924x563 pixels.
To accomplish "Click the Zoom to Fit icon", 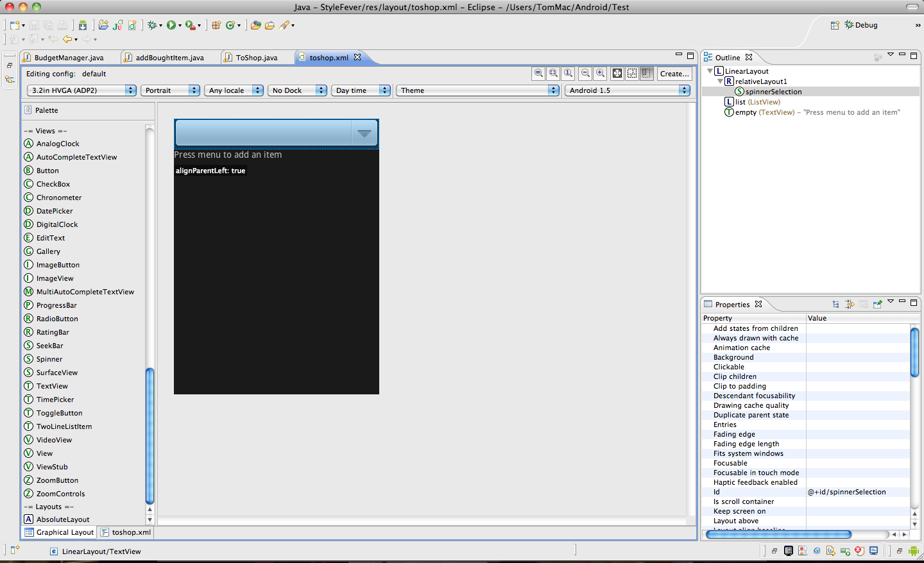I will tap(553, 73).
